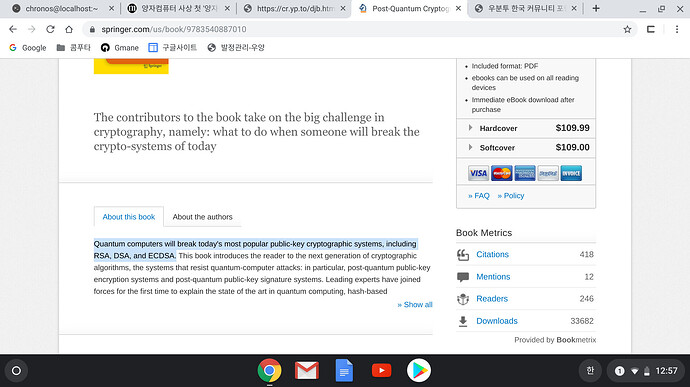690x387 pixels.
Task: Click the forward navigation arrow
Action: (x=31, y=29)
